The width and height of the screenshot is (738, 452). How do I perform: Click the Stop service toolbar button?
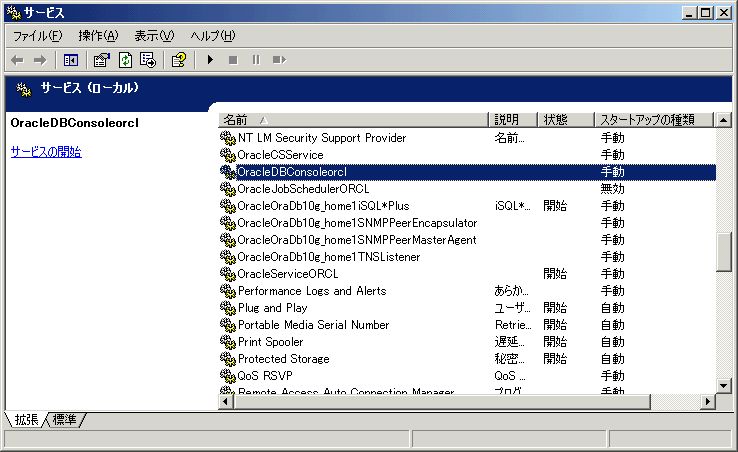click(x=233, y=60)
